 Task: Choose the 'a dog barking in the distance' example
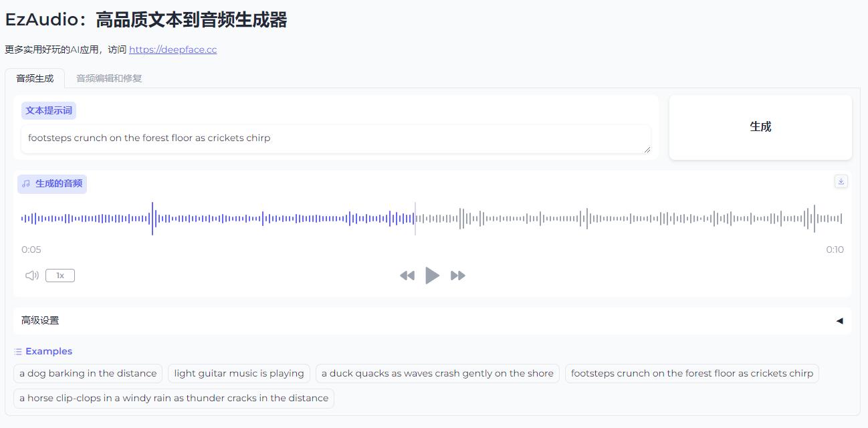pos(88,374)
